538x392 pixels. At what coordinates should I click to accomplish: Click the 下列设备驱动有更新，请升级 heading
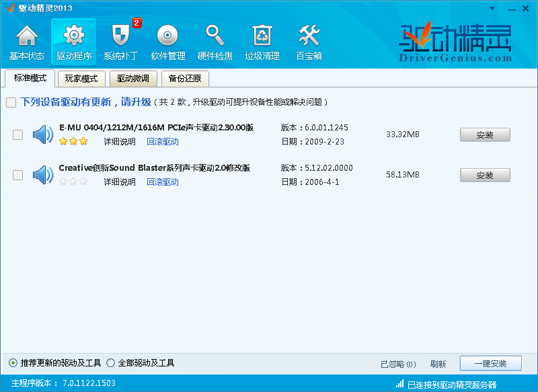(x=85, y=102)
